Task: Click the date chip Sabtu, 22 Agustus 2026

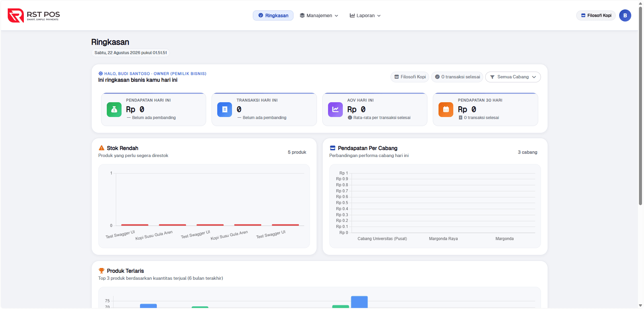Action: (x=131, y=53)
